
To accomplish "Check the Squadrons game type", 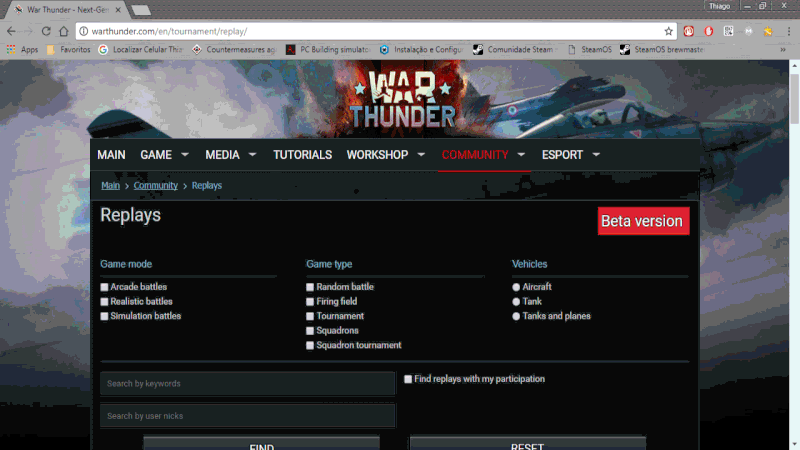I will coord(310,331).
